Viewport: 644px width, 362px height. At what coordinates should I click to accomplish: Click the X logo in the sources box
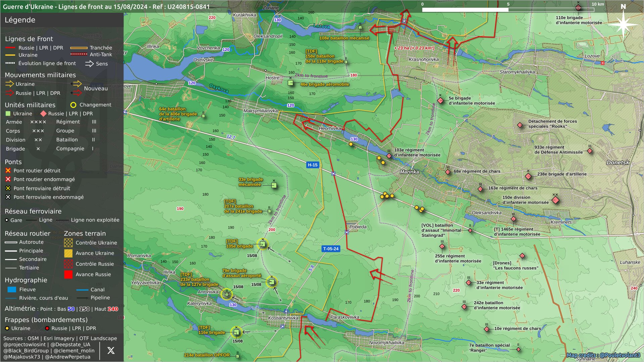(111, 351)
